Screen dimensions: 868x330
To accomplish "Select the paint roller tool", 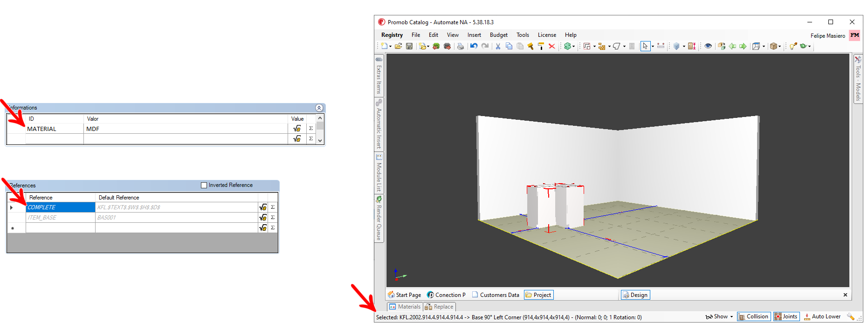I will (x=541, y=46).
